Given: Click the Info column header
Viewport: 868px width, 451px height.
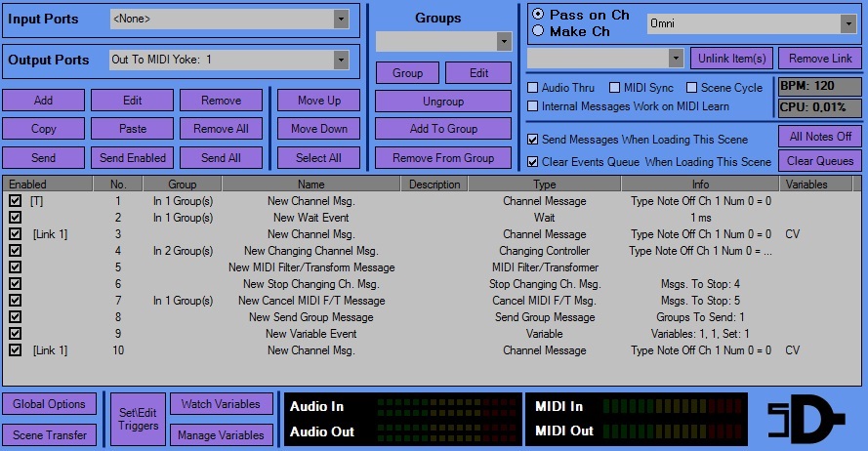Looking at the screenshot, I should pyautogui.click(x=700, y=184).
